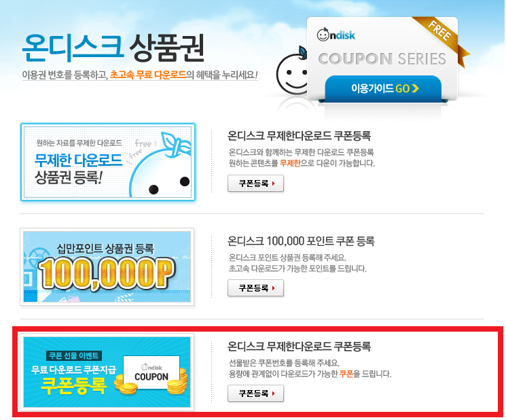Viewport: 506px width, 420px height.
Task: Click the Ondisk logo on coupon card
Action: click(336, 35)
